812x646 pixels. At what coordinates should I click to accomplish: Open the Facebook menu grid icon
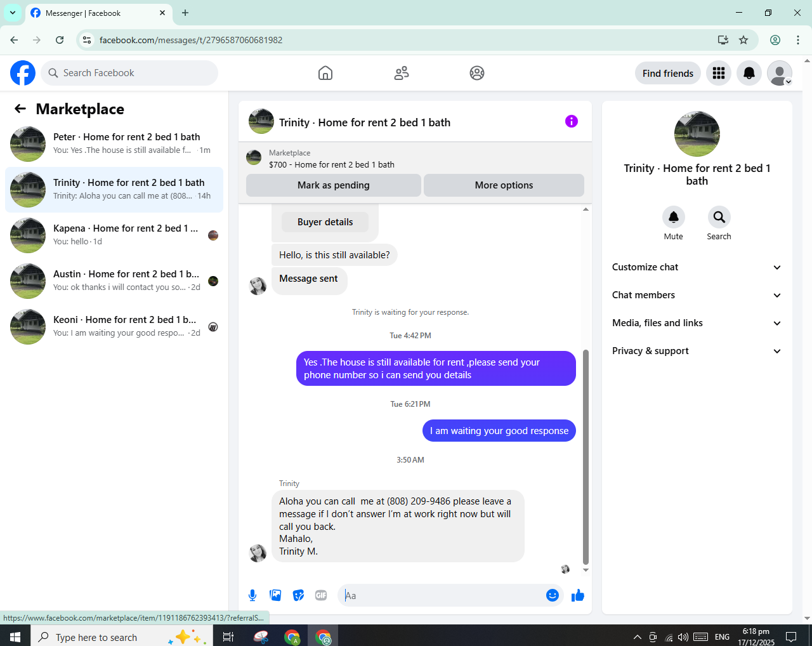coord(719,73)
